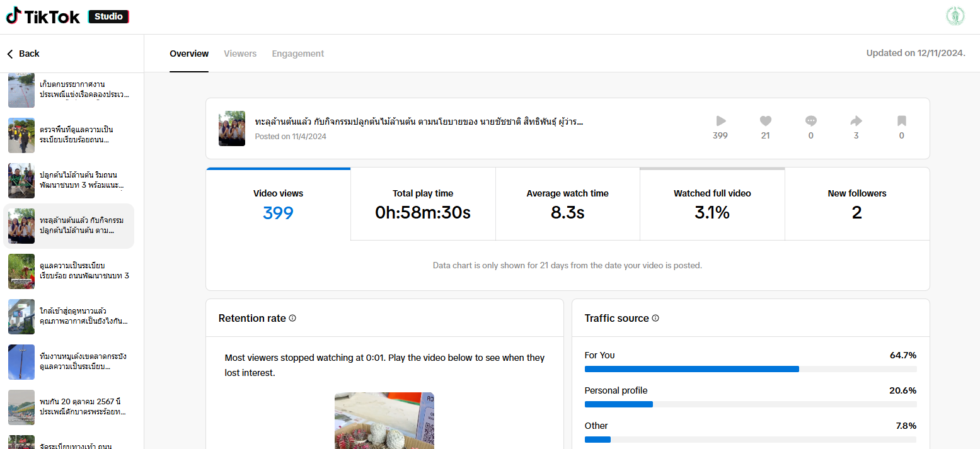This screenshot has height=449, width=980.
Task: Select the Watched full video metric card
Action: pos(712,205)
